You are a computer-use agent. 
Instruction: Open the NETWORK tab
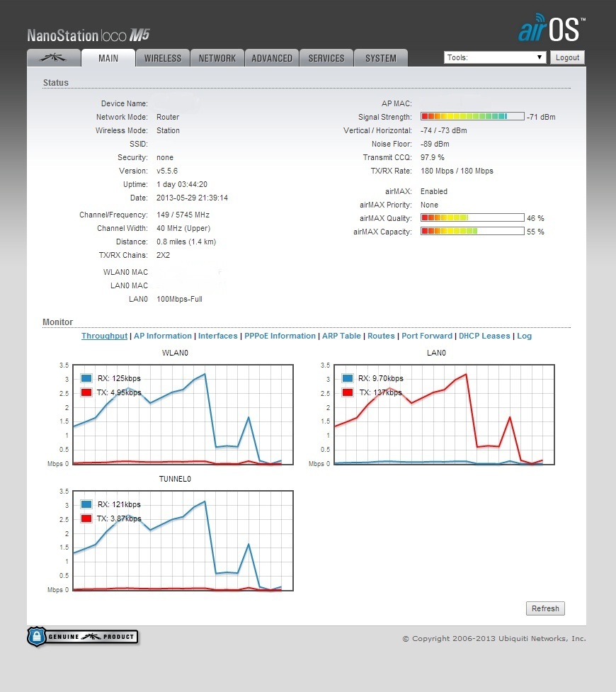217,58
